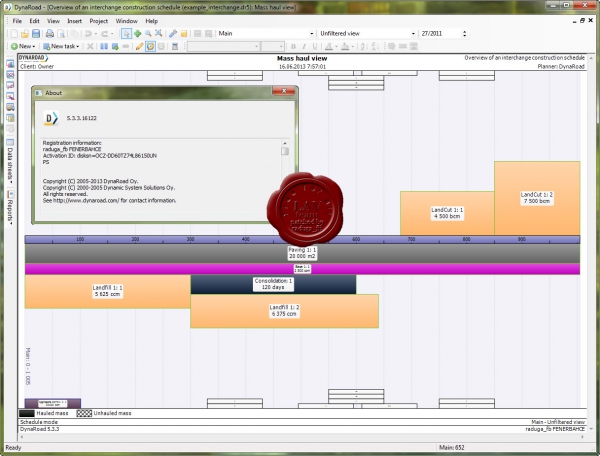Click the LandCut 1: 2 mass block
Screen dimensions: 600x456
tap(537, 198)
